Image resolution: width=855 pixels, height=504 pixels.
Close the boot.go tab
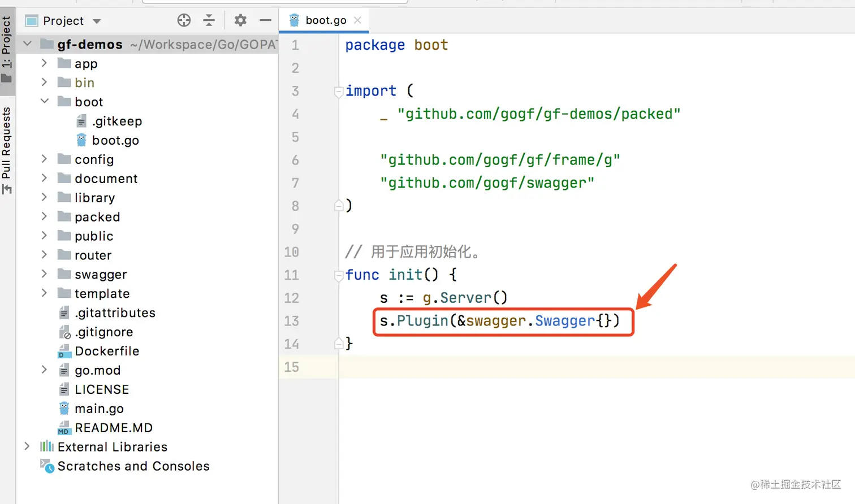click(x=357, y=20)
